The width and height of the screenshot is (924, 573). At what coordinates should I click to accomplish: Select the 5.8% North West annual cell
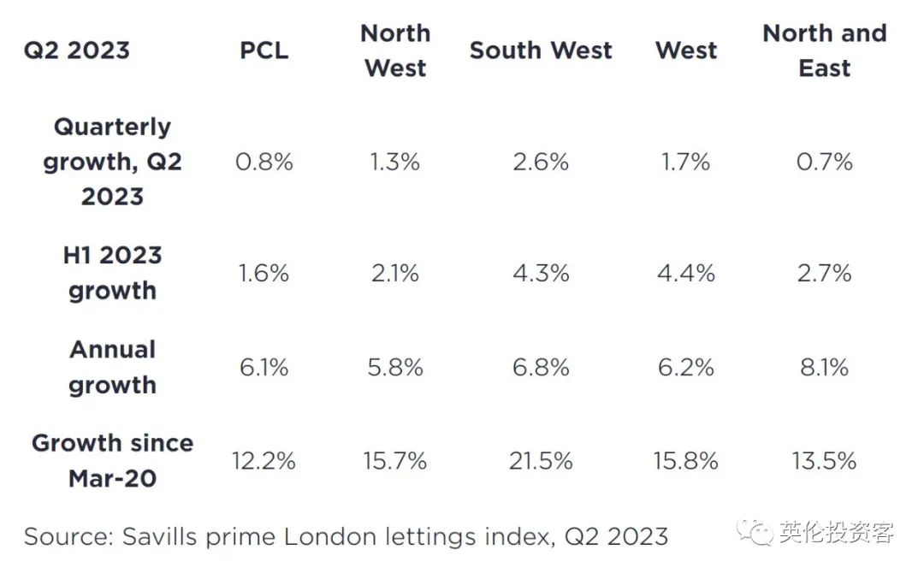click(394, 367)
